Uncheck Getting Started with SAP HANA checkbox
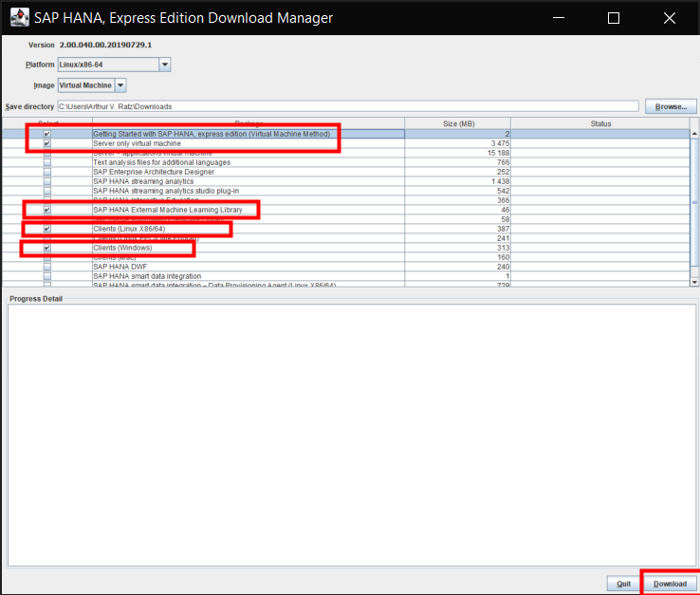This screenshot has height=595, width=700. (47, 134)
